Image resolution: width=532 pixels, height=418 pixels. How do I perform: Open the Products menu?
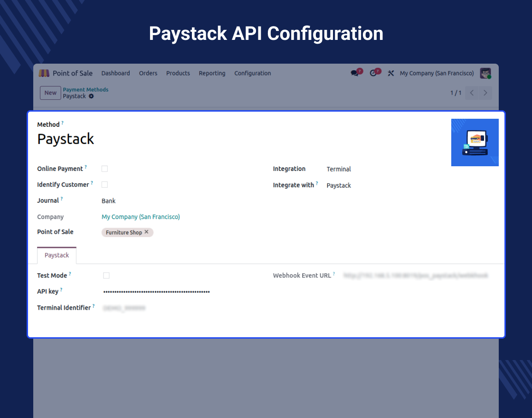pos(178,73)
